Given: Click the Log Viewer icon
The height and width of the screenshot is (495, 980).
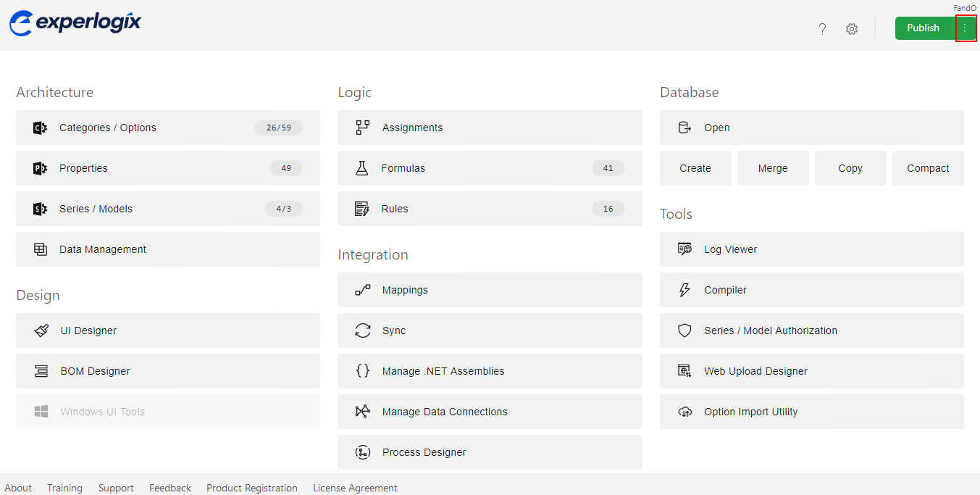Looking at the screenshot, I should click(x=684, y=249).
